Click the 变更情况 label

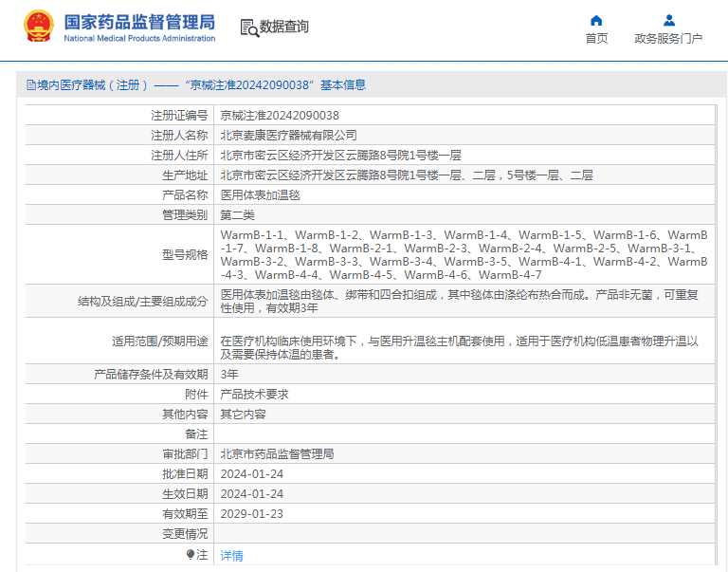click(185, 534)
